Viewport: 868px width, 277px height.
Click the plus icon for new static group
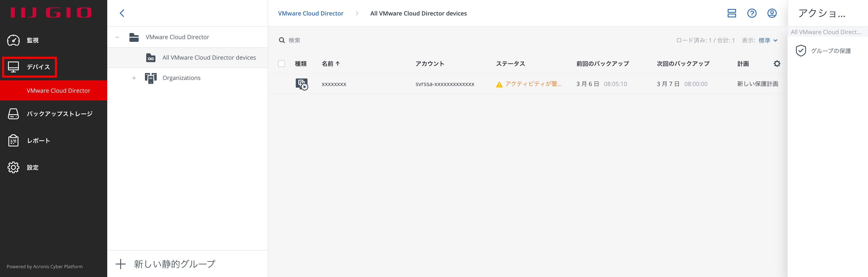pos(121,264)
